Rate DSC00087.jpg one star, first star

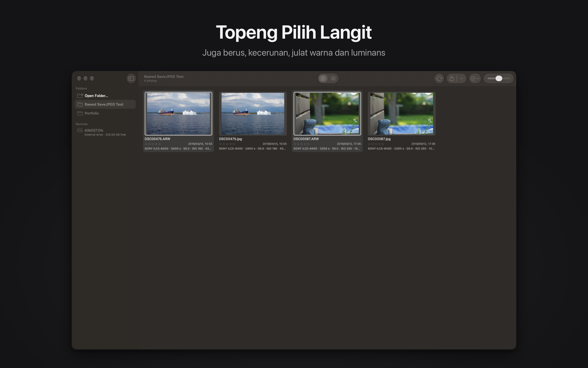click(x=369, y=144)
